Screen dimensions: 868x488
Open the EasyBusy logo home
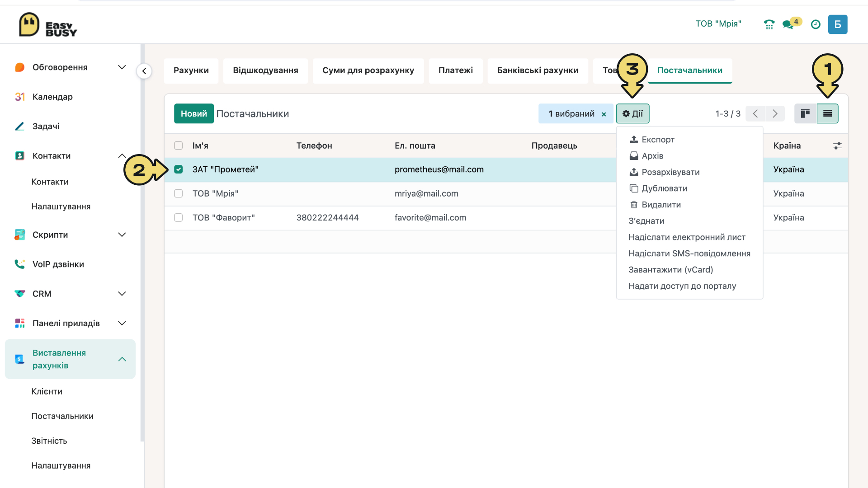(48, 24)
